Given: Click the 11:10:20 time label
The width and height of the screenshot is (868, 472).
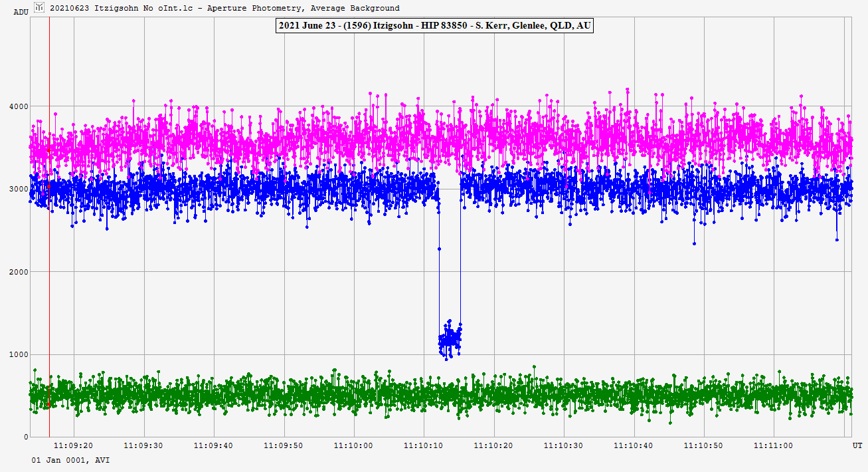Looking at the screenshot, I should [493, 446].
